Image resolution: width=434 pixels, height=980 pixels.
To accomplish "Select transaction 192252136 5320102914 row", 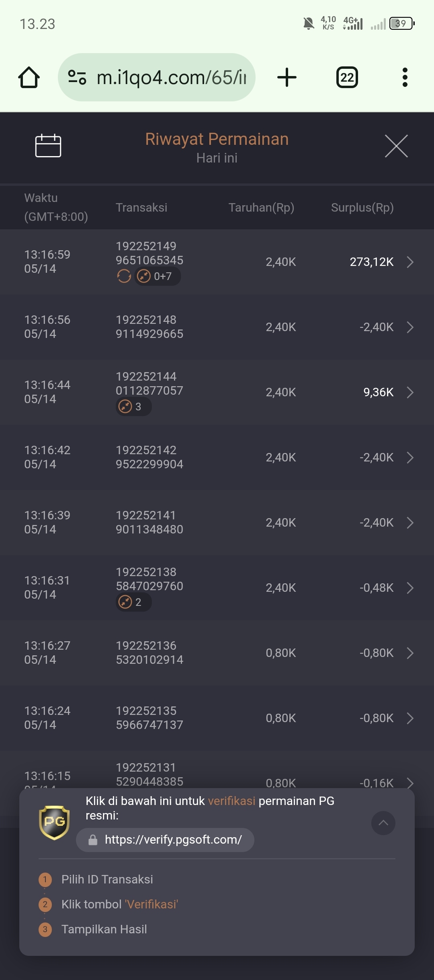I will click(x=217, y=653).
